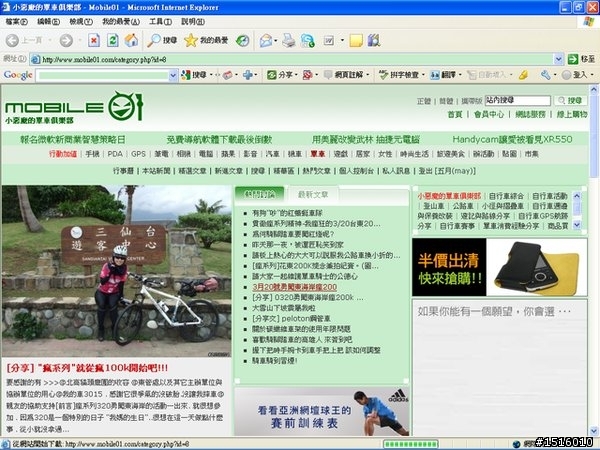Click the Research books toolbar icon
Image resolution: width=600 pixels, height=450 pixels.
tap(374, 40)
